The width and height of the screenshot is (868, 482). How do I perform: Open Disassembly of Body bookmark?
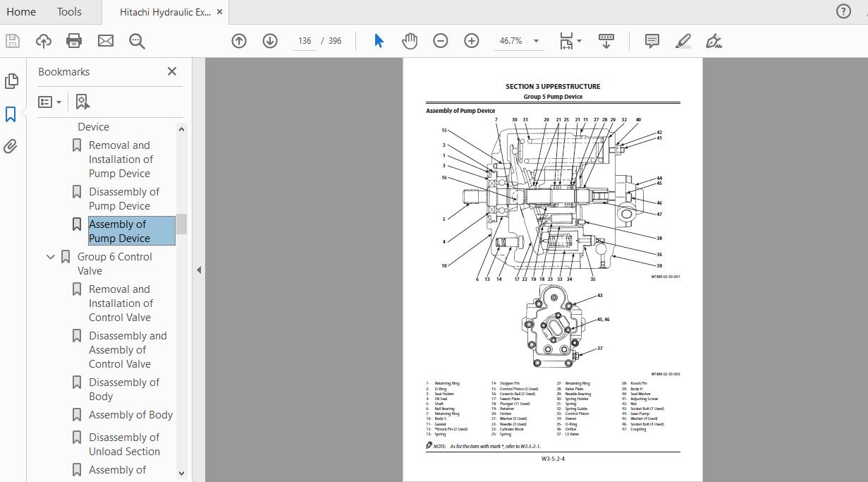pos(124,390)
